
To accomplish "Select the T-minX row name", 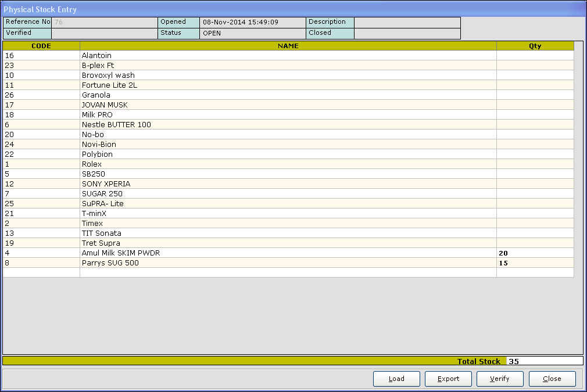I will (94, 213).
